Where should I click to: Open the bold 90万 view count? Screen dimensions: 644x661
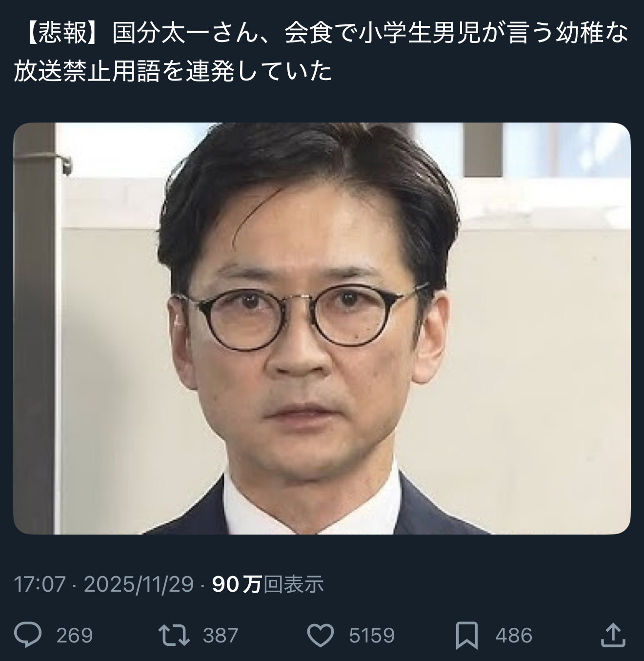[x=238, y=584]
